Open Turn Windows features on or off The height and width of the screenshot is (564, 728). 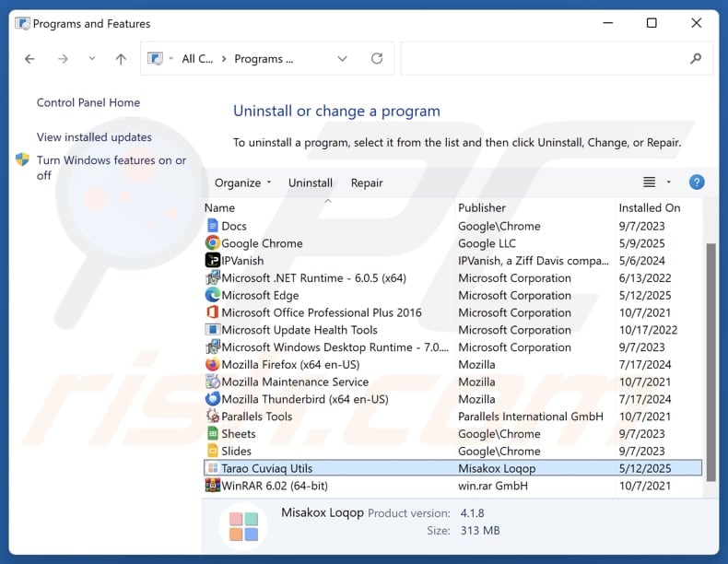(x=111, y=168)
